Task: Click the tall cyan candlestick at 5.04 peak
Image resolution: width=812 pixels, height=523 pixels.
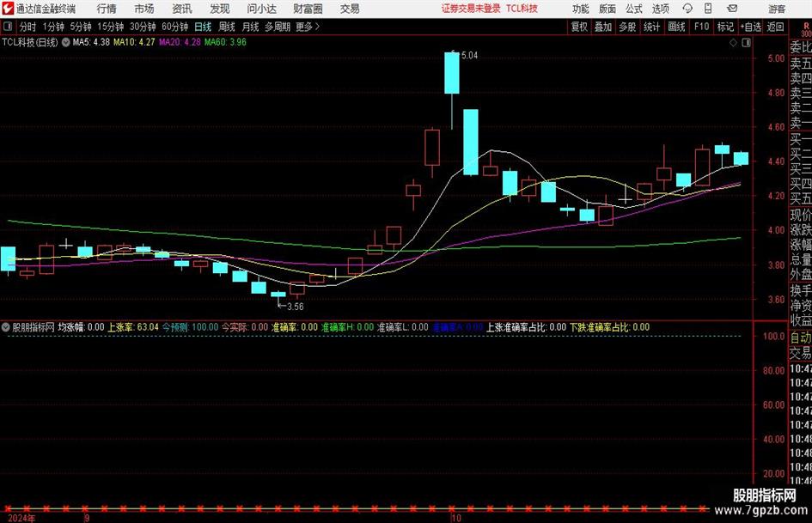Action: (452, 73)
